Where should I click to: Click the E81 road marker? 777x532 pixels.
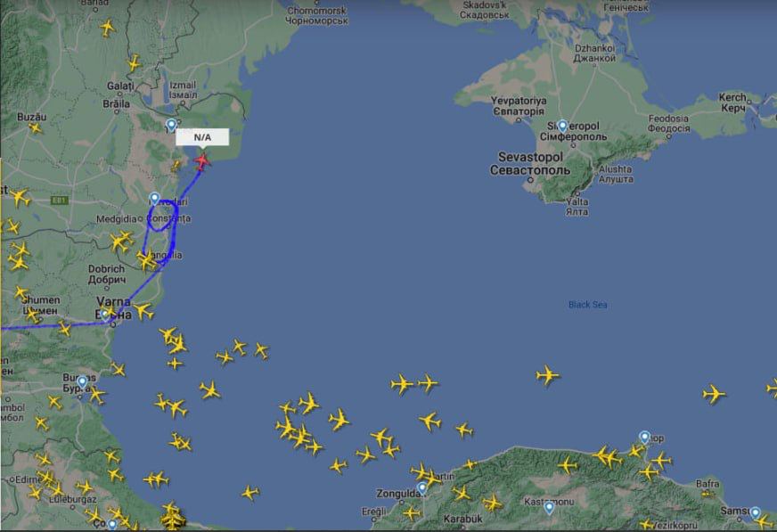(x=59, y=201)
